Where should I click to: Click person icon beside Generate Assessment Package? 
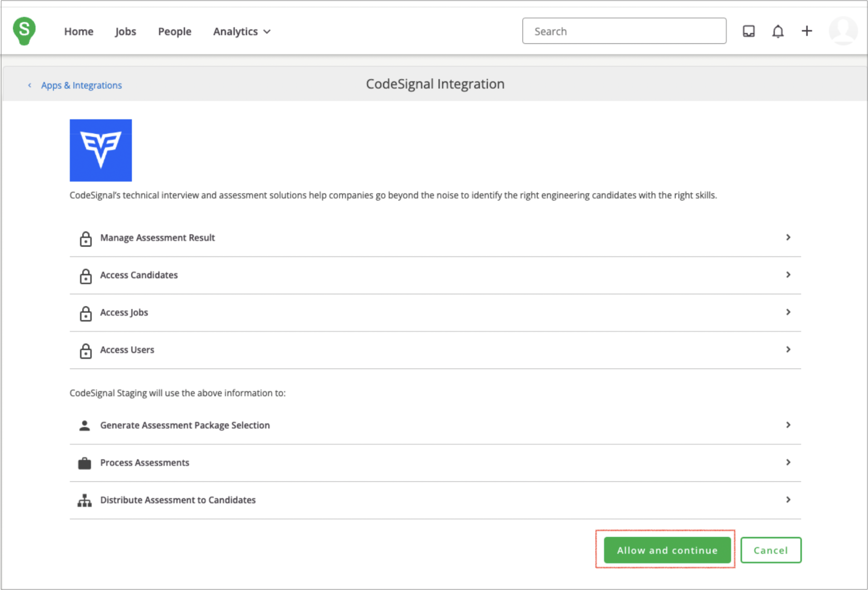pyautogui.click(x=84, y=425)
